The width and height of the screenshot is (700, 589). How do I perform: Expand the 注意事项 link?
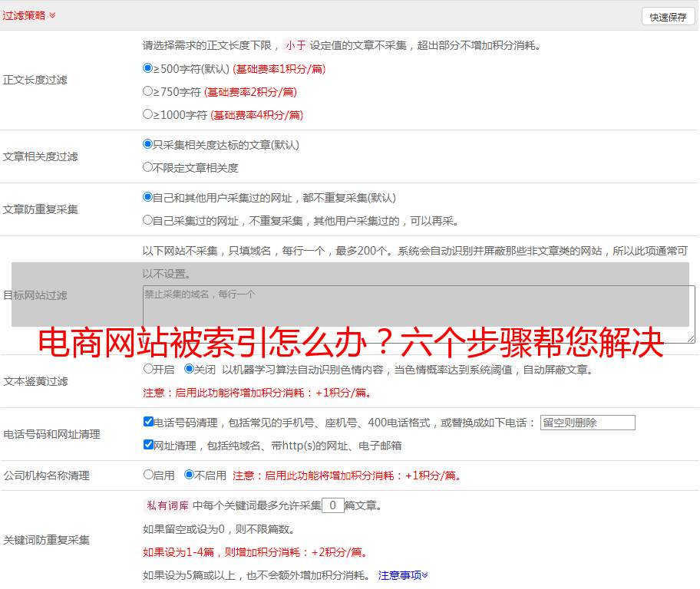click(x=403, y=575)
